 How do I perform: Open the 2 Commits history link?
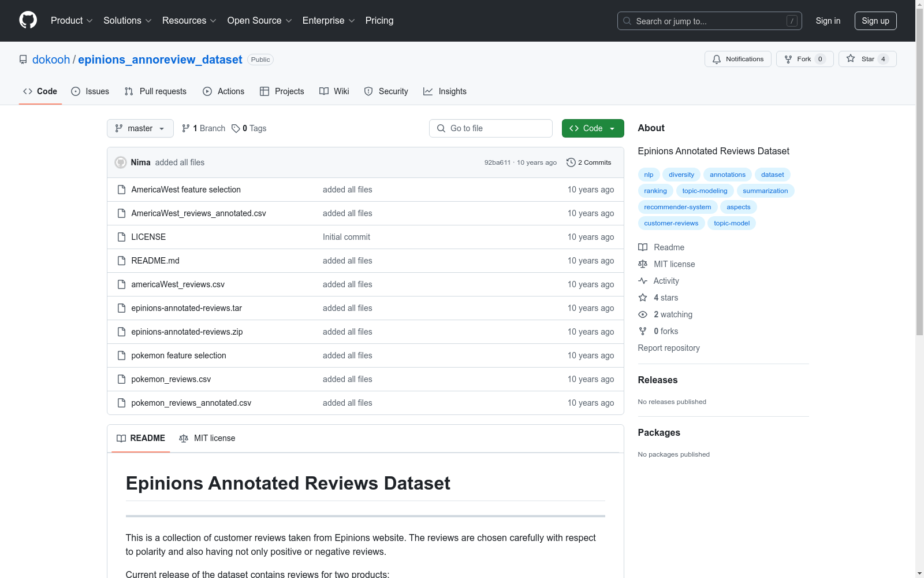pyautogui.click(x=589, y=162)
